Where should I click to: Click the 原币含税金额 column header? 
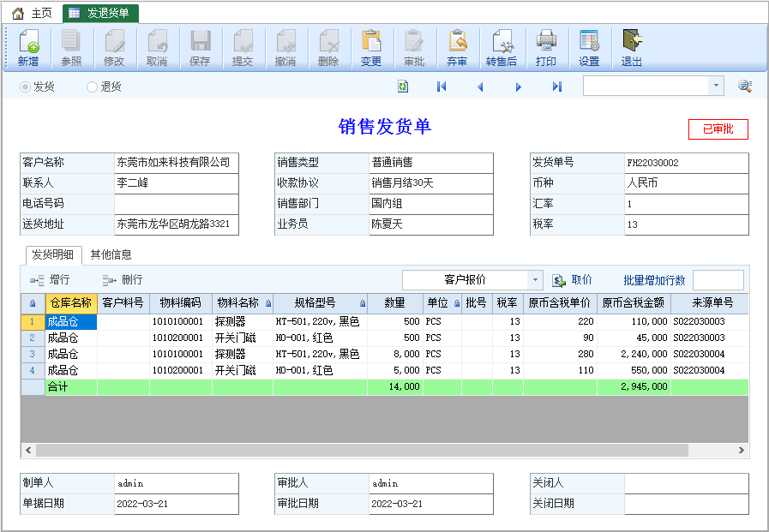coord(634,303)
